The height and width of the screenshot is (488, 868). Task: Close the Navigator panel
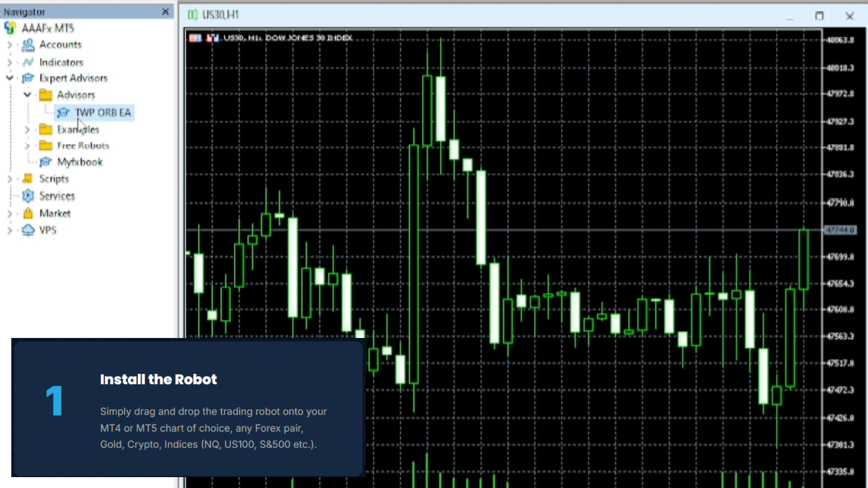click(x=165, y=12)
